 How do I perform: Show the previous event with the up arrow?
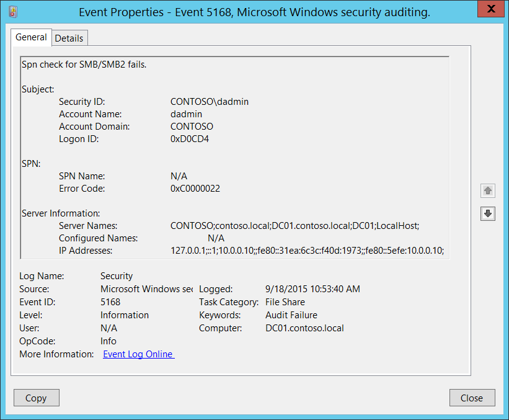[x=487, y=191]
